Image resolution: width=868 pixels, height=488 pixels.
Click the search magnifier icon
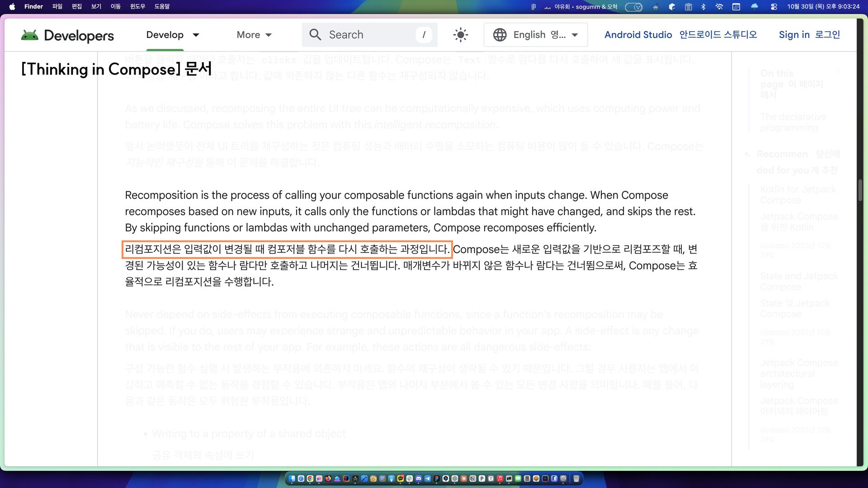point(315,35)
